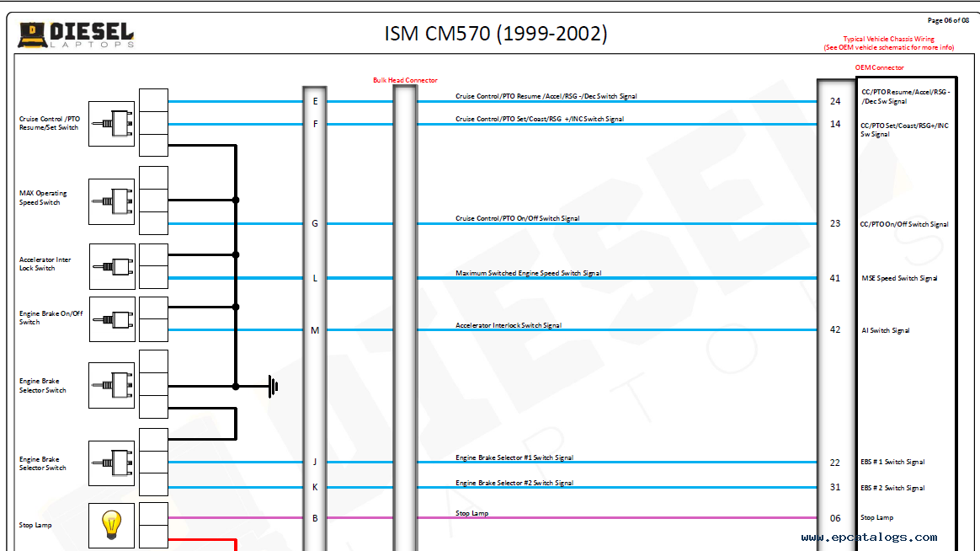Click the "Accelerator Inter Lock Switch" label
The width and height of the screenshot is (980, 551).
pyautogui.click(x=45, y=264)
